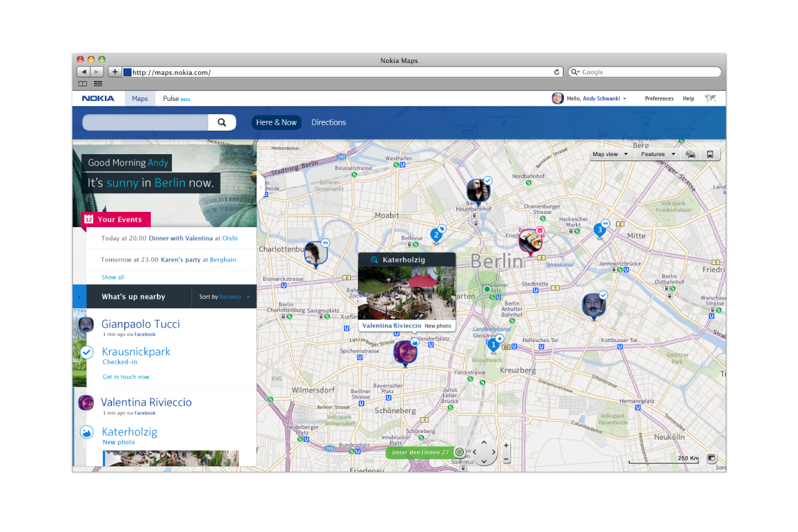798x532 pixels.
Task: Open the Berghain venue link
Action: click(x=223, y=260)
